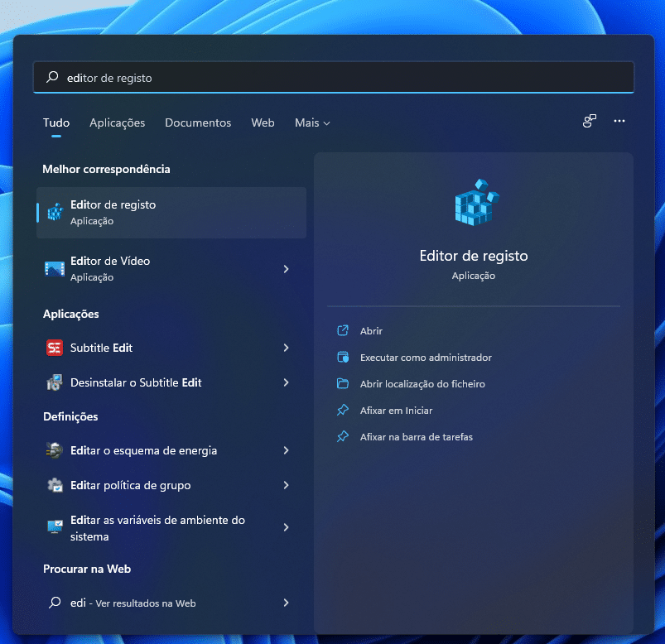The image size is (665, 644).
Task: Select Abrir localização do ficheiro
Action: 422,384
